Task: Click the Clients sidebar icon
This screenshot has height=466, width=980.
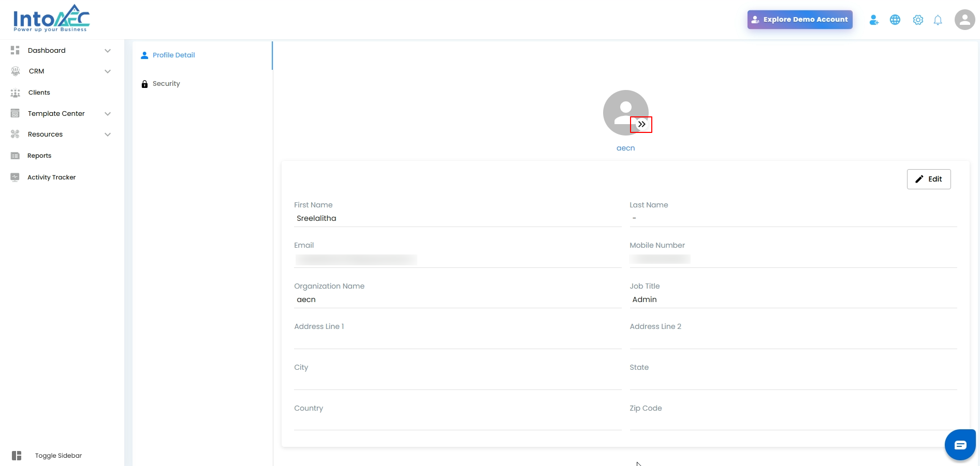Action: pyautogui.click(x=16, y=93)
